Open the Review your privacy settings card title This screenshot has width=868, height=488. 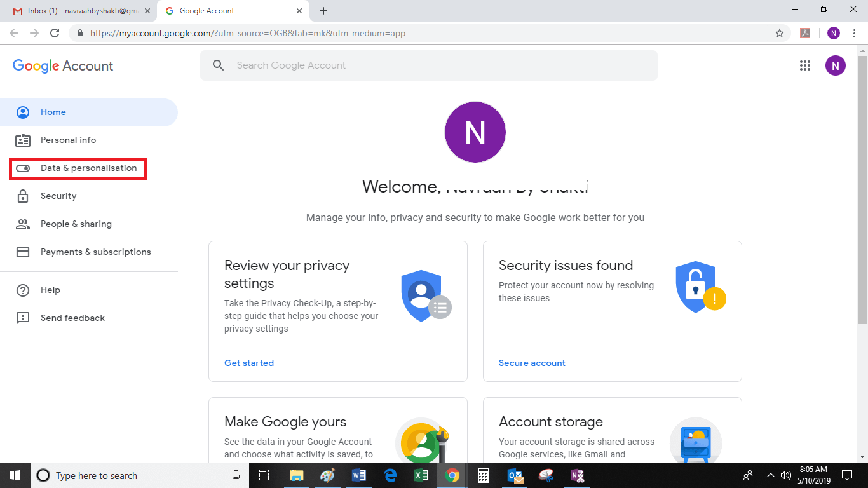(287, 274)
